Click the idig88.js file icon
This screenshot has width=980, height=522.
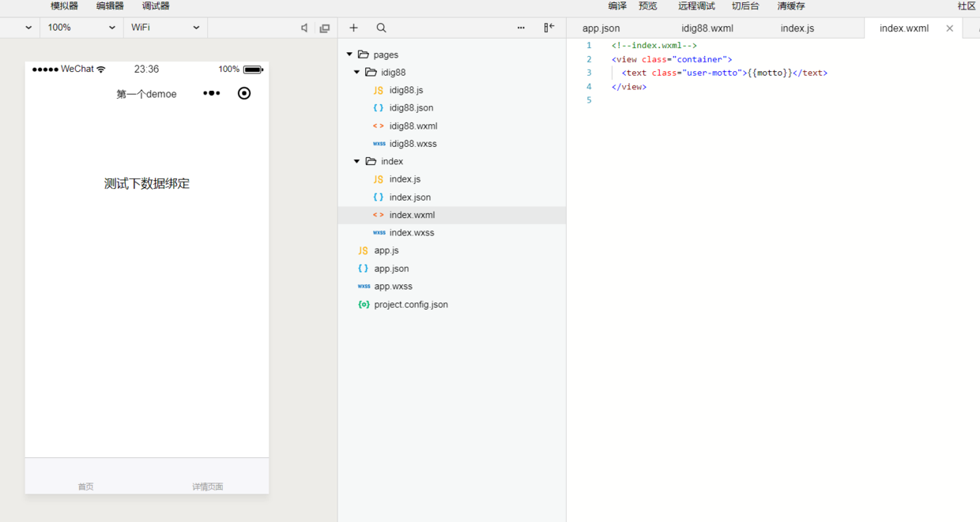(379, 90)
